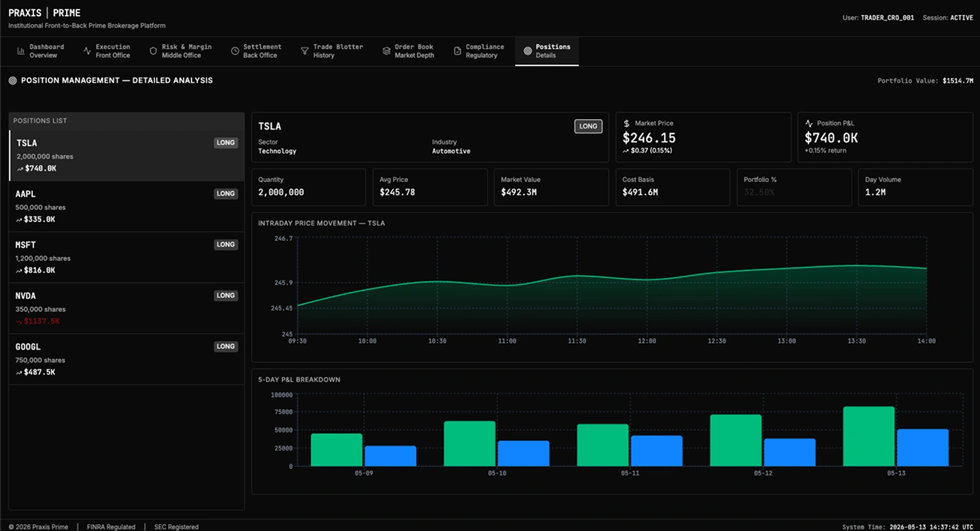The image size is (980, 531).
Task: Click the Compliance document icon
Action: (457, 51)
